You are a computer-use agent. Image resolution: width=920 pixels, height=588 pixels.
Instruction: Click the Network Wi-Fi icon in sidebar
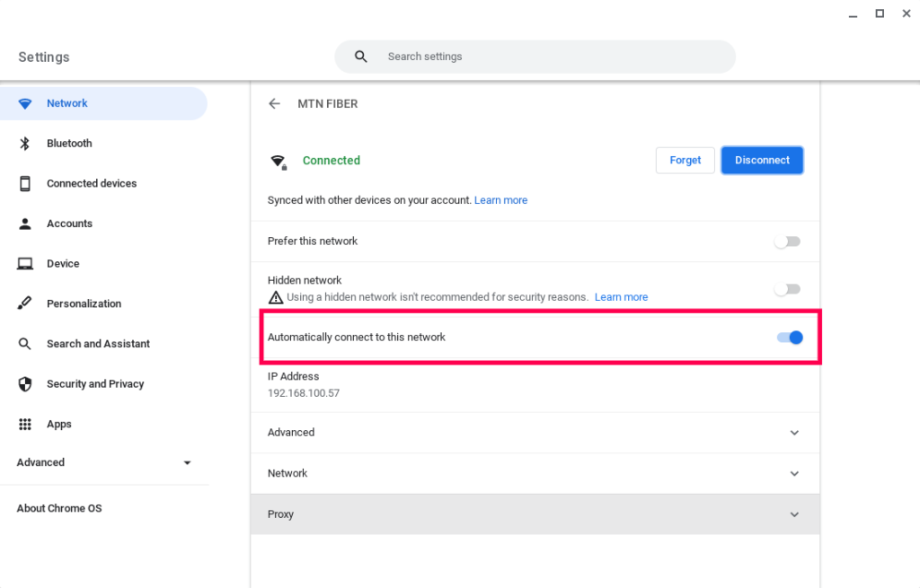point(24,104)
